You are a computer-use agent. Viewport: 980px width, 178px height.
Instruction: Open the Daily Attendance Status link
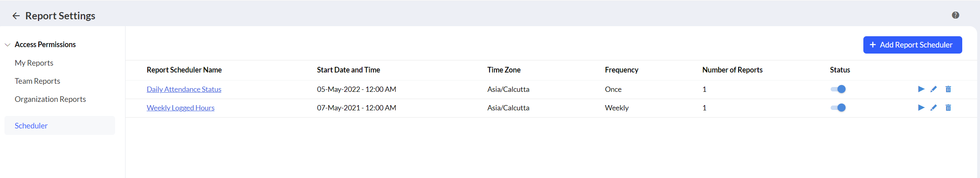[x=184, y=89]
